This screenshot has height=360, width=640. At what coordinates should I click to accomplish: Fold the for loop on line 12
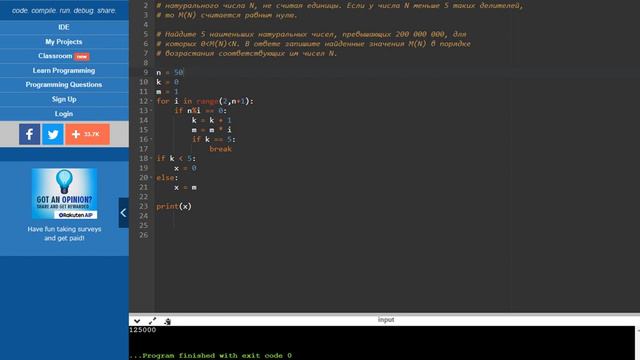[151, 101]
